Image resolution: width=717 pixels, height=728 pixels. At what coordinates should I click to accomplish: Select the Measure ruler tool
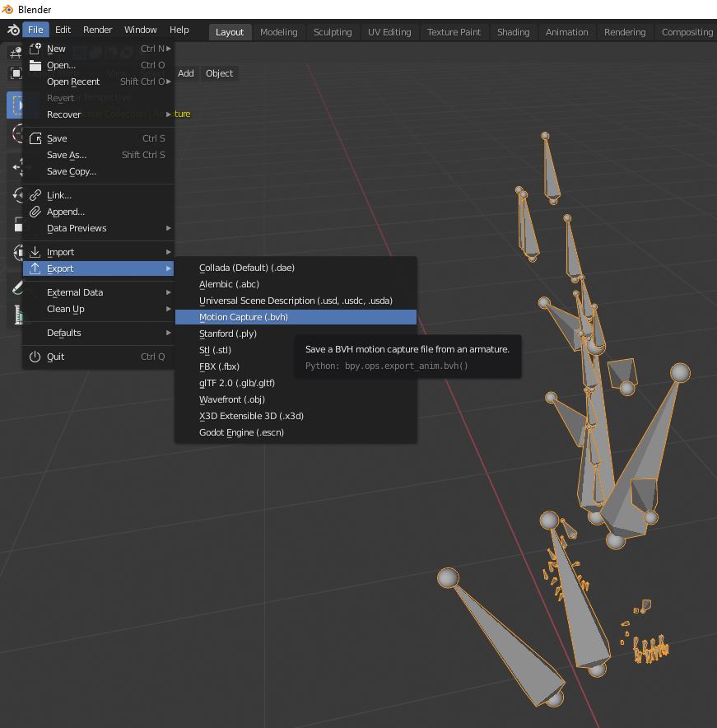tap(18, 315)
